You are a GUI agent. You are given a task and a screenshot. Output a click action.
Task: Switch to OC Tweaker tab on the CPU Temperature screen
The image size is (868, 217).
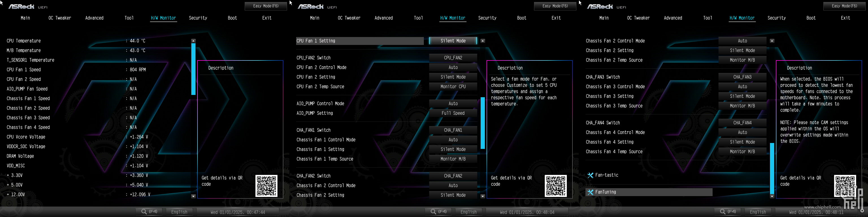point(60,18)
